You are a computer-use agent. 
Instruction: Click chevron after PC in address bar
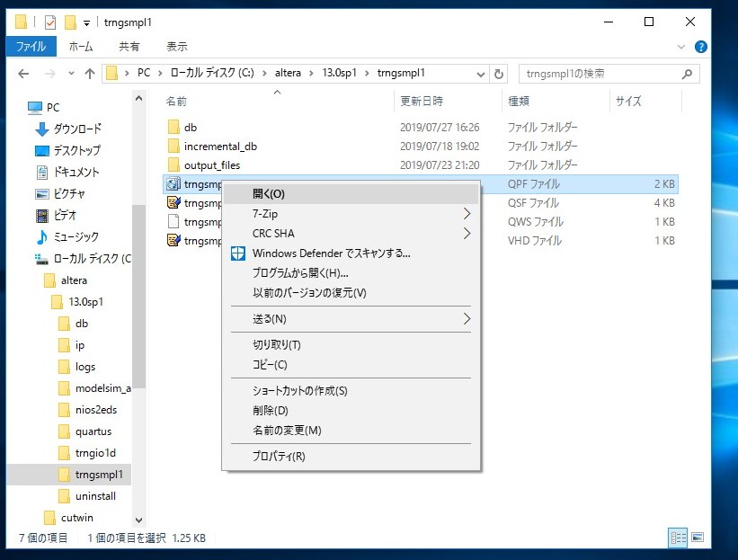161,74
